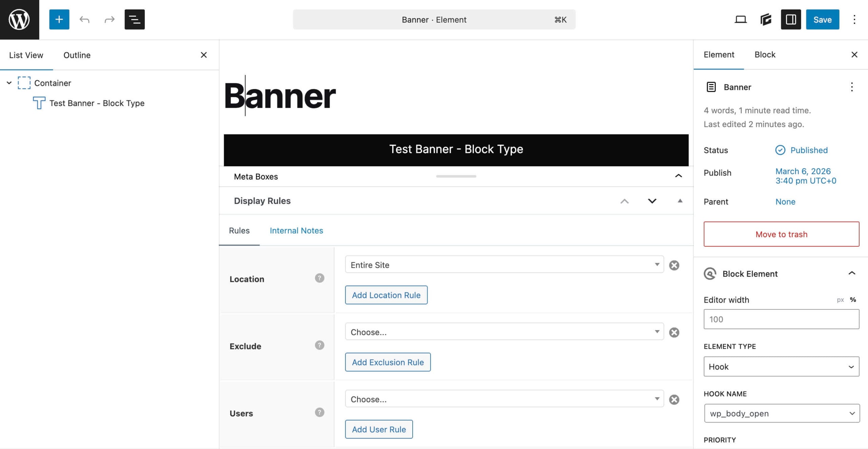Switch to the Internal Notes tab
Screen dimensions: 868x449
(296, 230)
